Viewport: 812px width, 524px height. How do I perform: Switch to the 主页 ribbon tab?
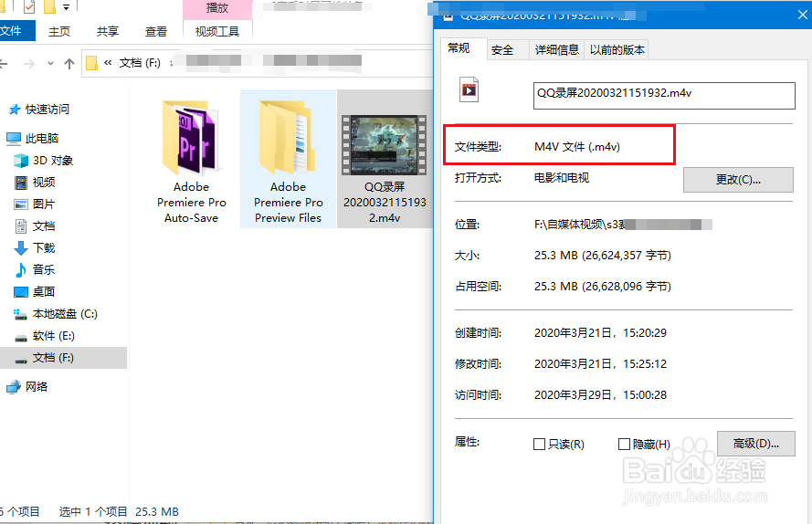59,32
